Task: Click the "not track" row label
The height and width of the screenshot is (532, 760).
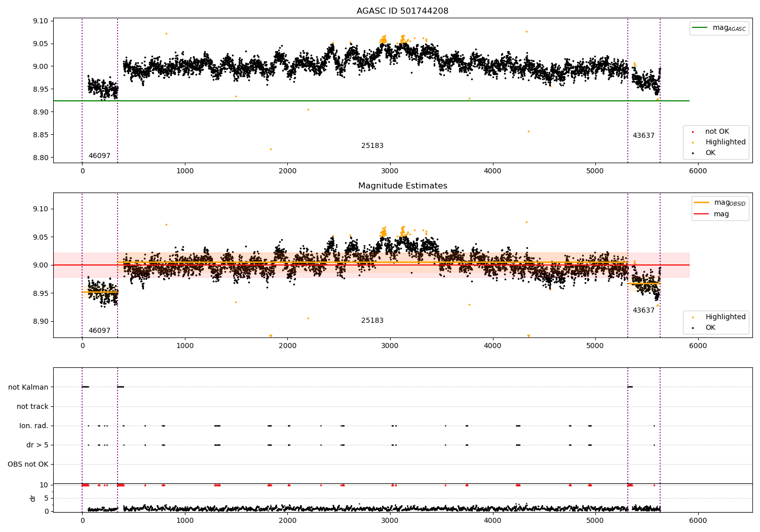Action: coord(32,407)
